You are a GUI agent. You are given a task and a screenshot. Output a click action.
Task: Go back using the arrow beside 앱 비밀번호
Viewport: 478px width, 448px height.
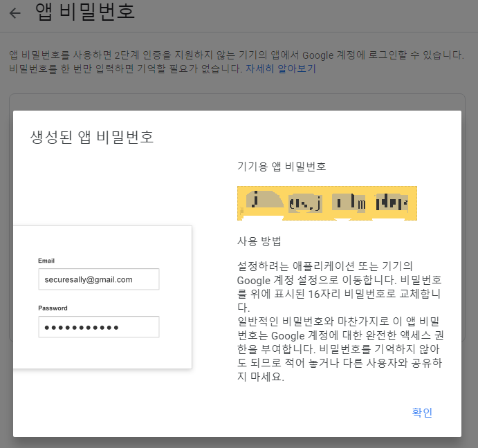tap(15, 13)
